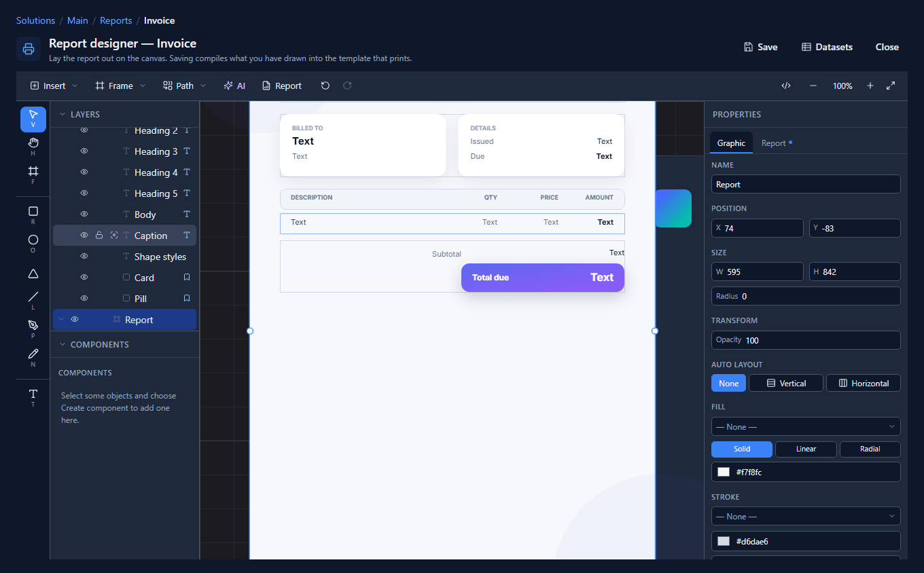Hide the Card layer
Image resolution: width=924 pixels, height=573 pixels.
click(84, 278)
